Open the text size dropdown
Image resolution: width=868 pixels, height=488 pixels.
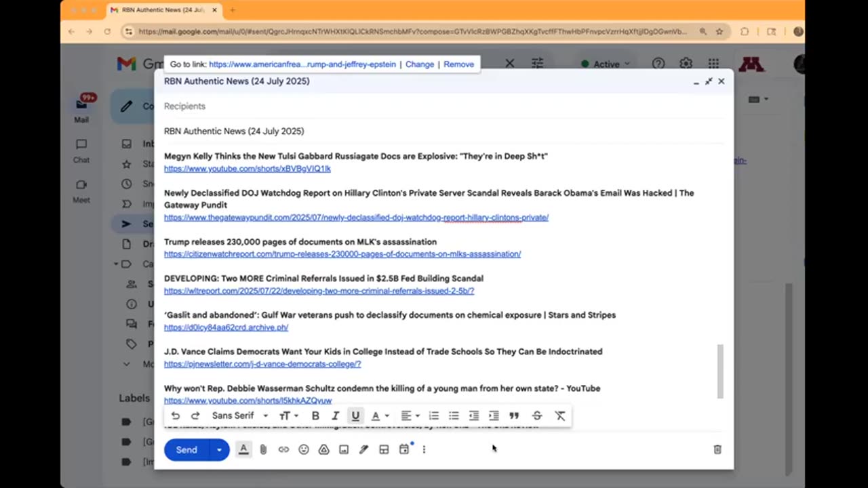[289, 415]
